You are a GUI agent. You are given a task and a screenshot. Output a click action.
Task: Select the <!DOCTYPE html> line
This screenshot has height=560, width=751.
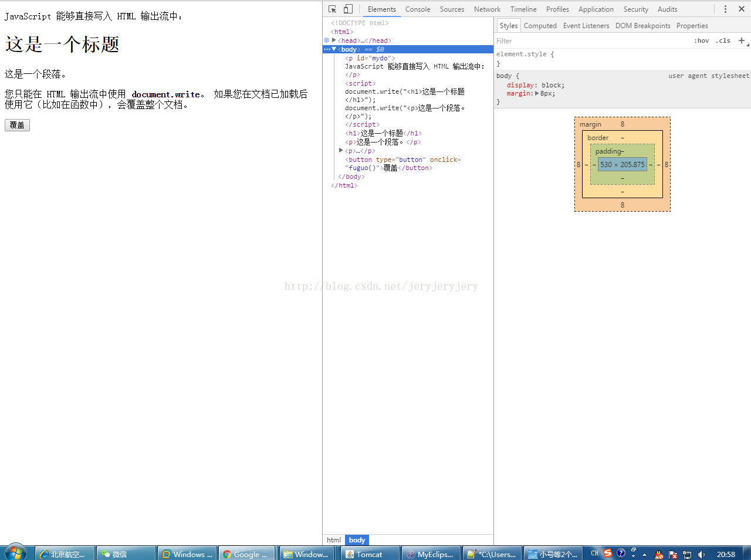(360, 23)
